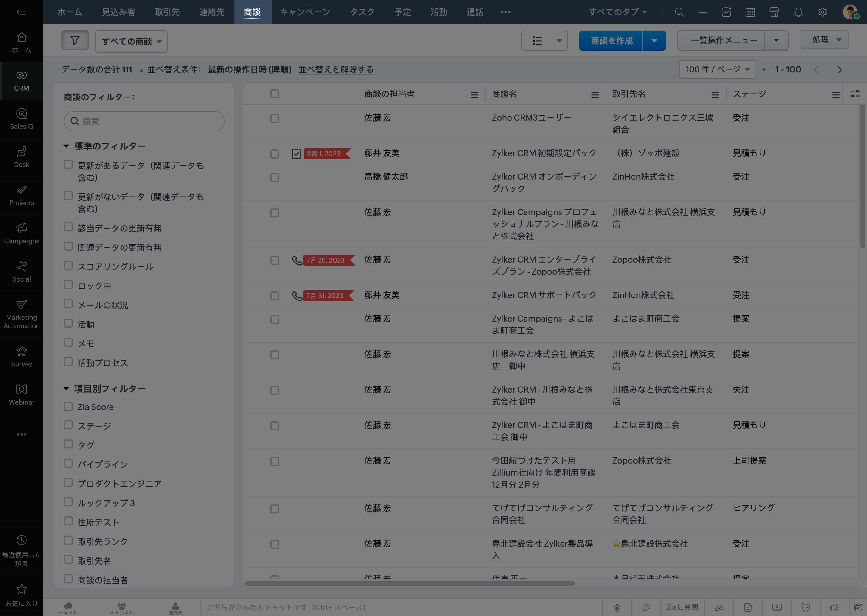Image resolution: width=867 pixels, height=616 pixels.
Task: Open the settings gear icon
Action: click(x=822, y=12)
